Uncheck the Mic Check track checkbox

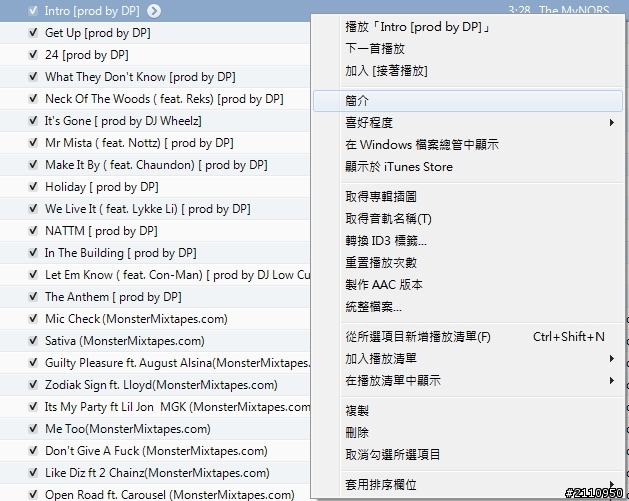[33, 318]
